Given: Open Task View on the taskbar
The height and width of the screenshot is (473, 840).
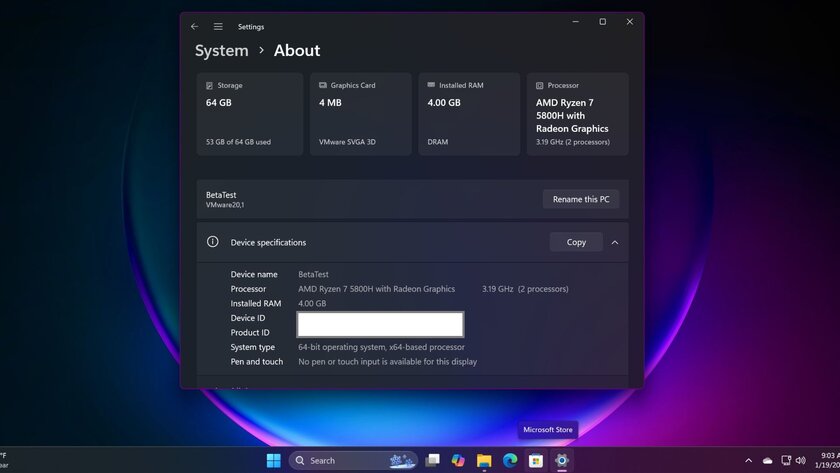Looking at the screenshot, I should point(432,460).
